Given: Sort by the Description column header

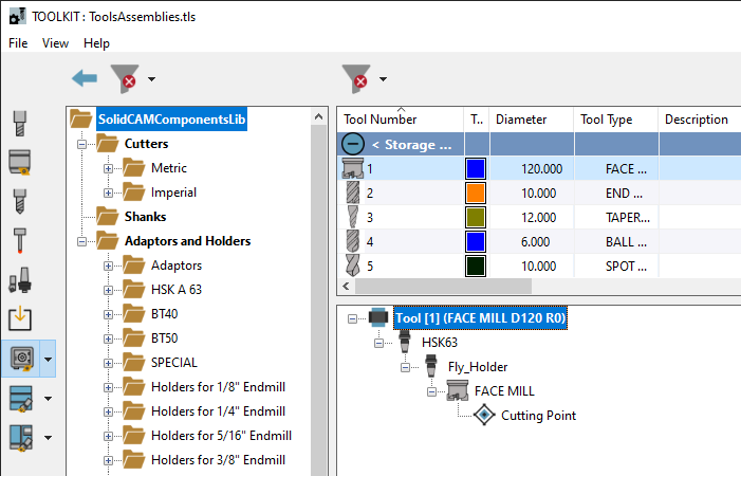Looking at the screenshot, I should tap(699, 120).
